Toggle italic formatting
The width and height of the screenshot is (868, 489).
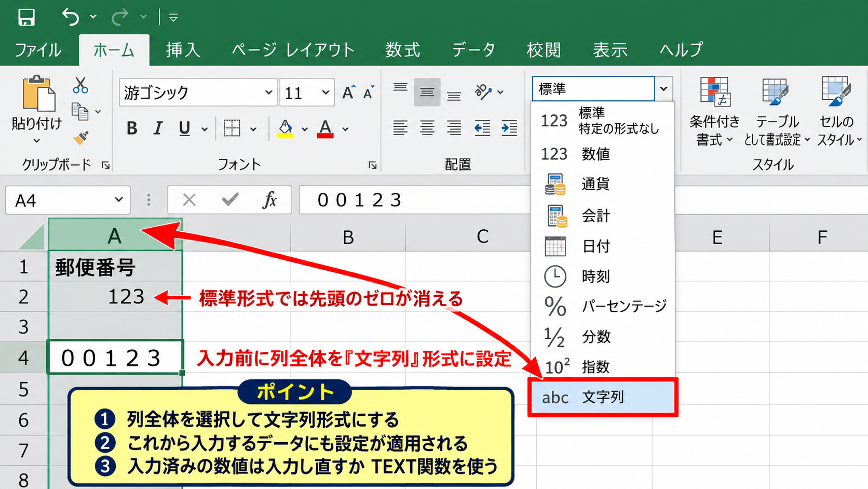158,128
